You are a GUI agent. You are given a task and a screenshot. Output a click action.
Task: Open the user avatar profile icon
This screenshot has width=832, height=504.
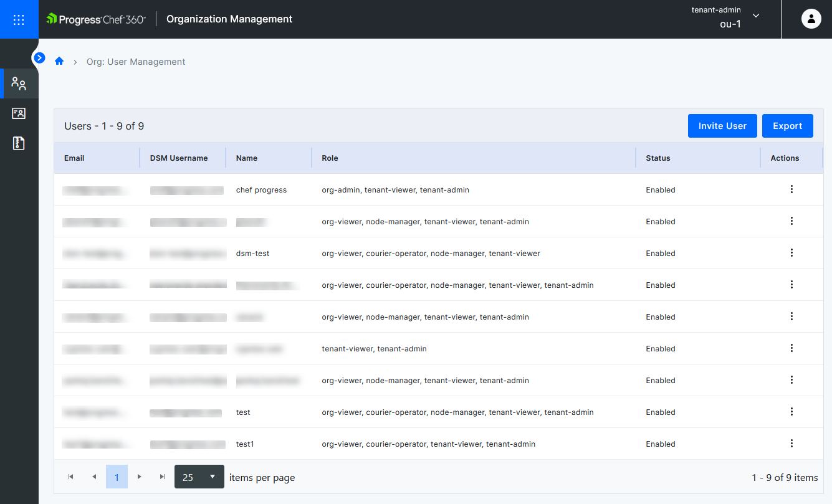[811, 19]
